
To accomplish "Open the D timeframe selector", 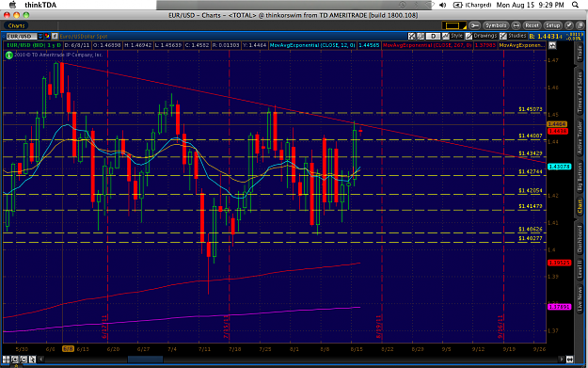I will tap(433, 37).
